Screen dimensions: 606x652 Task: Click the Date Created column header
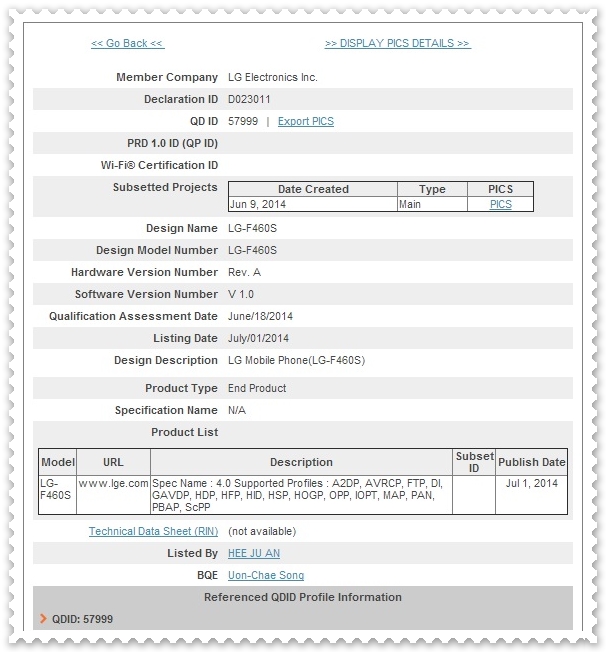pos(313,189)
